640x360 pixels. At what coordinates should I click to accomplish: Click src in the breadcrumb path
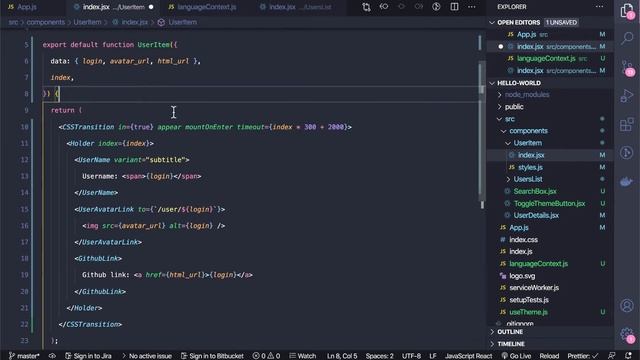[x=13, y=22]
